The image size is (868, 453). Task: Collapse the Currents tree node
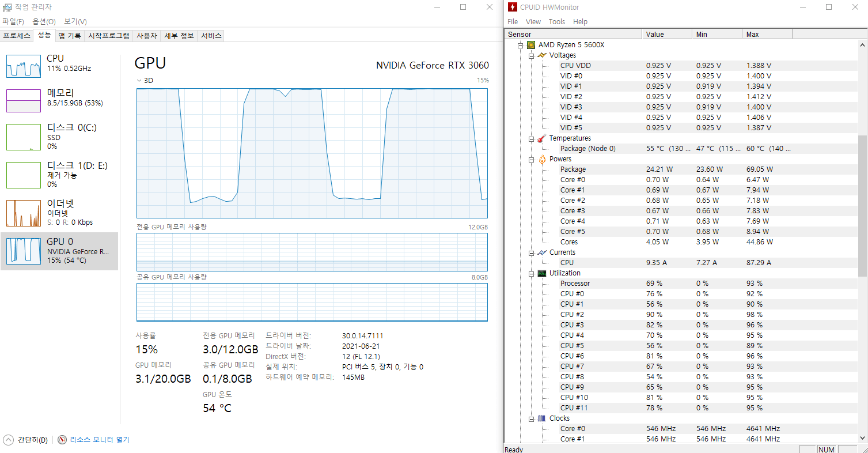531,252
